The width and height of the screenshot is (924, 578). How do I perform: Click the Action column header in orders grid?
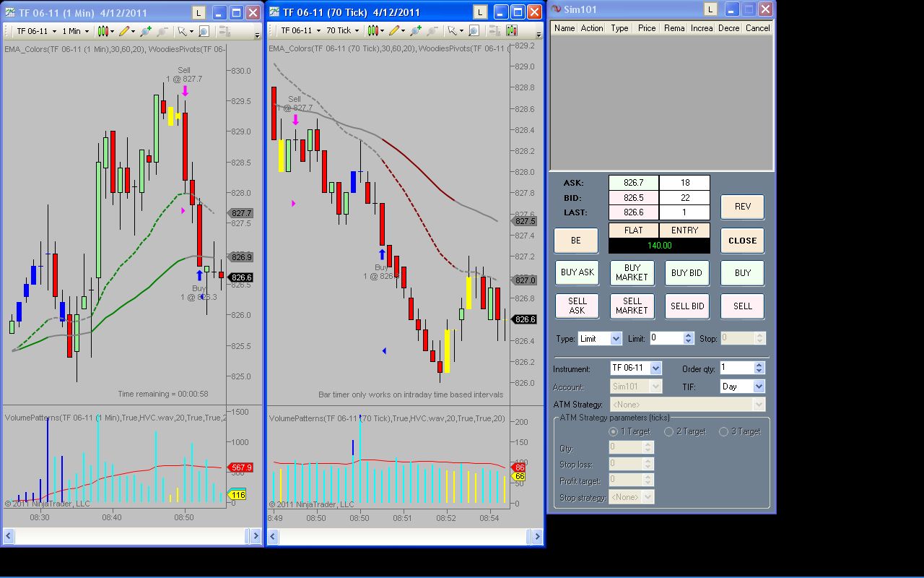(592, 28)
